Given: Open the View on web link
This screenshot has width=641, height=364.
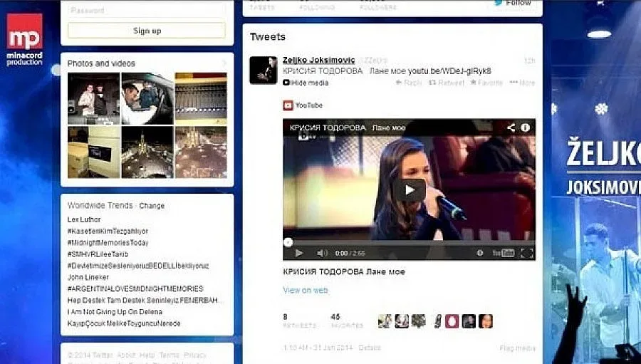Looking at the screenshot, I should [x=305, y=291].
